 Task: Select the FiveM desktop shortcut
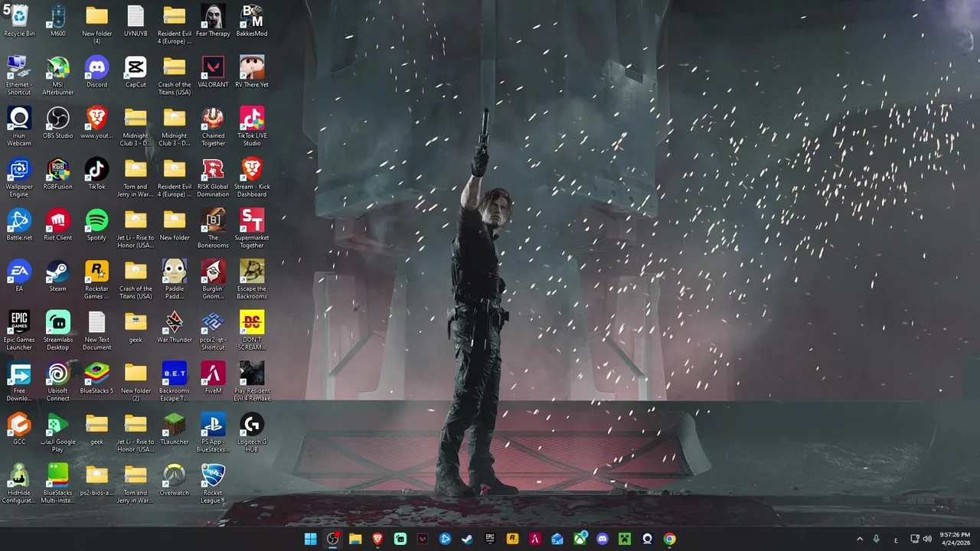(213, 378)
